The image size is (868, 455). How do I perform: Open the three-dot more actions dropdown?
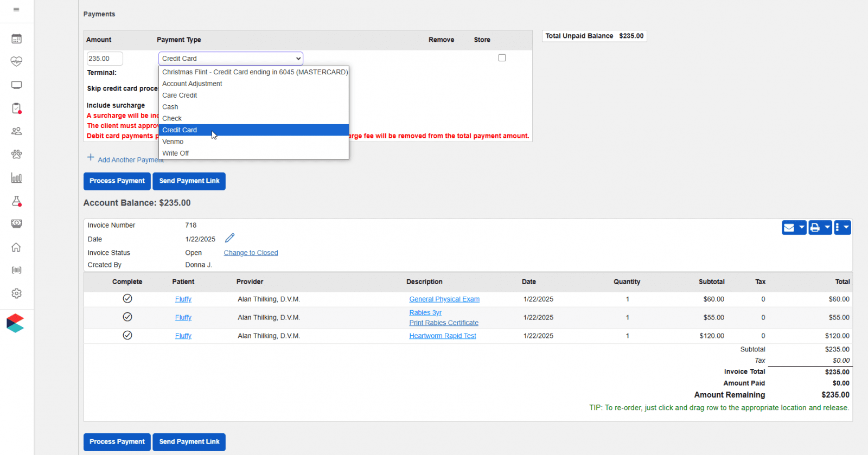pyautogui.click(x=843, y=228)
